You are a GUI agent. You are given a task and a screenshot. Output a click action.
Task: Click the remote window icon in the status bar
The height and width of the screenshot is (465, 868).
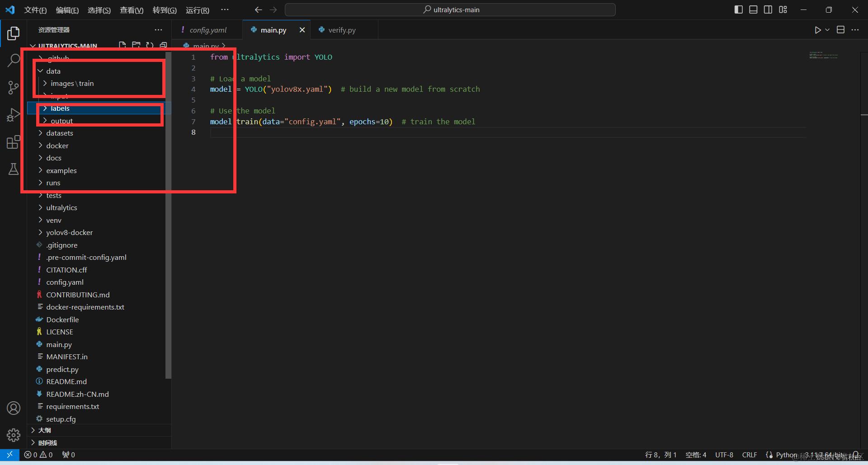click(x=9, y=455)
